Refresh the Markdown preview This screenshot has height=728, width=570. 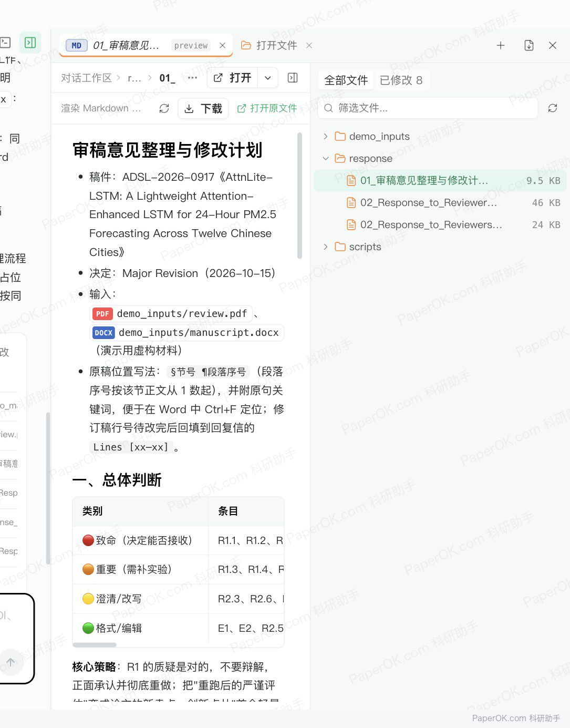[x=164, y=108]
